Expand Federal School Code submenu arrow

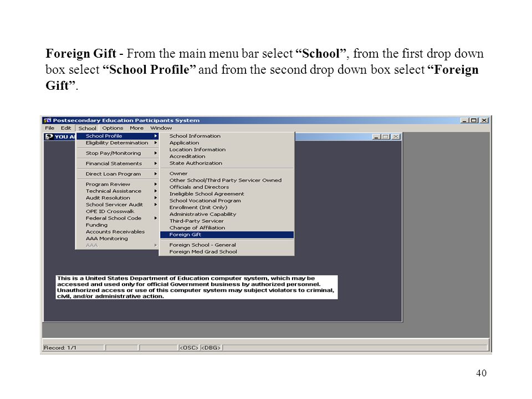pyautogui.click(x=155, y=218)
